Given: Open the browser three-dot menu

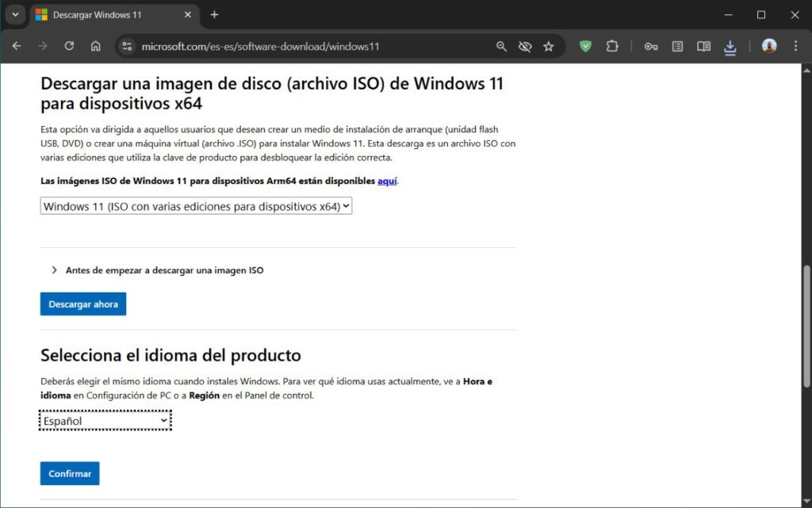Looking at the screenshot, I should [796, 46].
